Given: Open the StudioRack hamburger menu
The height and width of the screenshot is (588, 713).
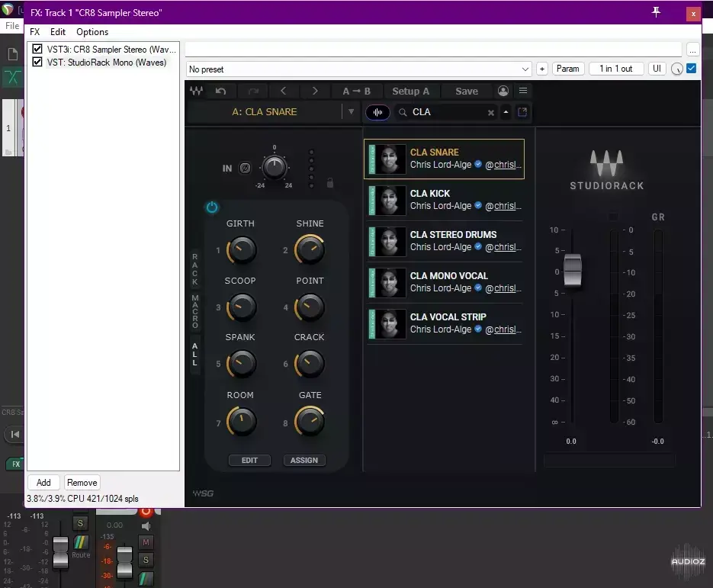Looking at the screenshot, I should 523,91.
